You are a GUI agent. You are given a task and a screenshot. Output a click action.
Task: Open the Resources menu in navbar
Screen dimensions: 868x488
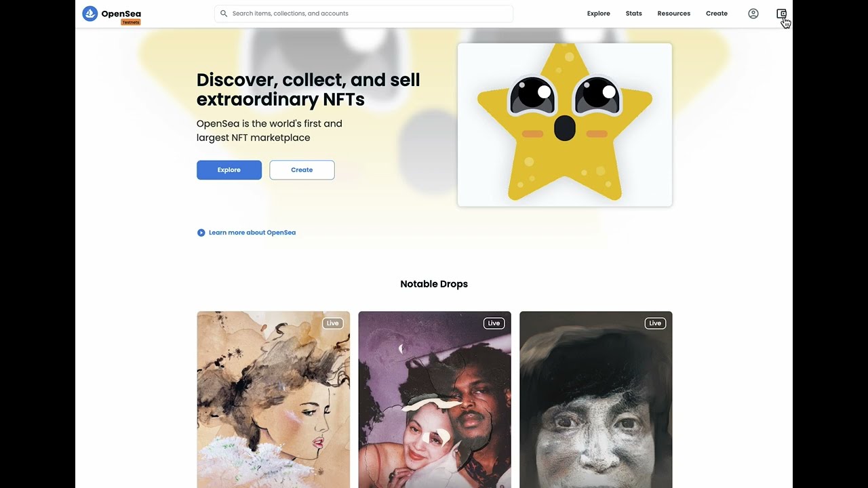[674, 14]
